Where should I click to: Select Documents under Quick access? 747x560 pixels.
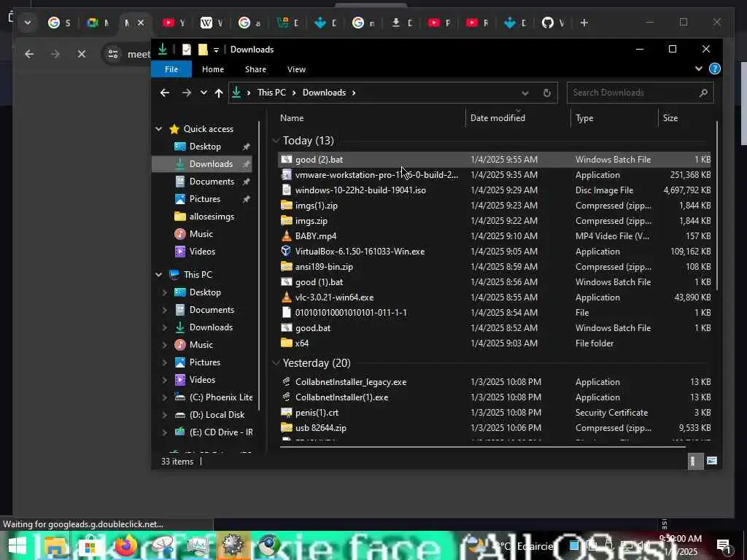(x=211, y=182)
